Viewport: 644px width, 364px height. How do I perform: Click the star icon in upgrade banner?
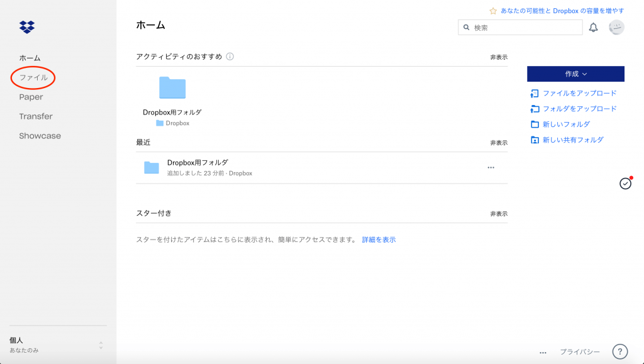(493, 11)
